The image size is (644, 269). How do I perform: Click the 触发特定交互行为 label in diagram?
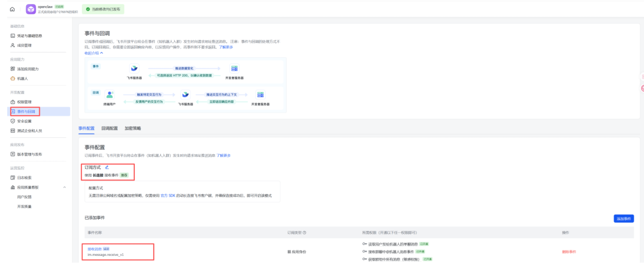pyautogui.click(x=149, y=95)
